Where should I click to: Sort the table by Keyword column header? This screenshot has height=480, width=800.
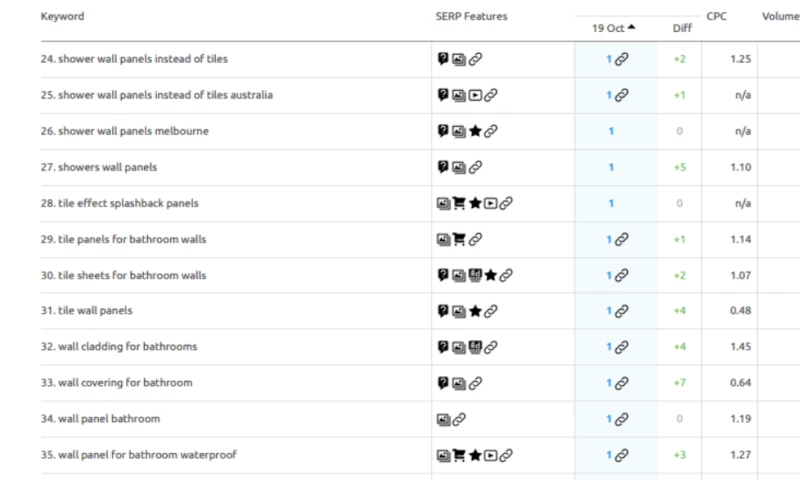click(62, 16)
